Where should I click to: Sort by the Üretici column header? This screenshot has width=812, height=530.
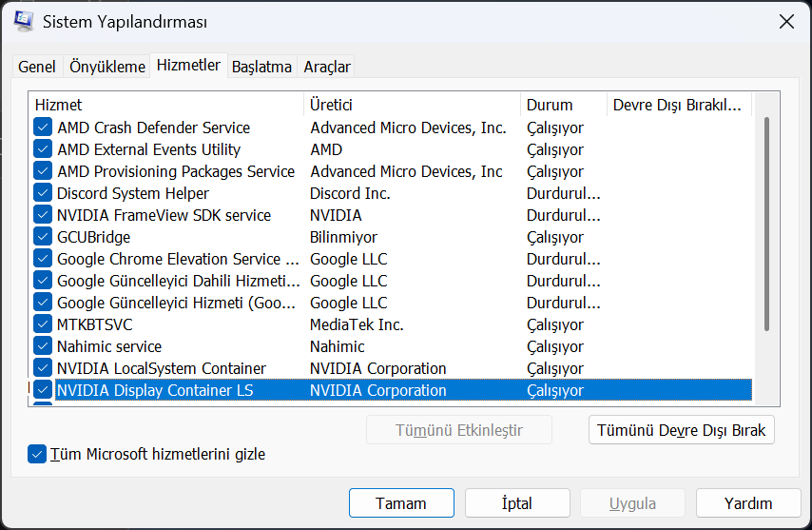coord(413,105)
